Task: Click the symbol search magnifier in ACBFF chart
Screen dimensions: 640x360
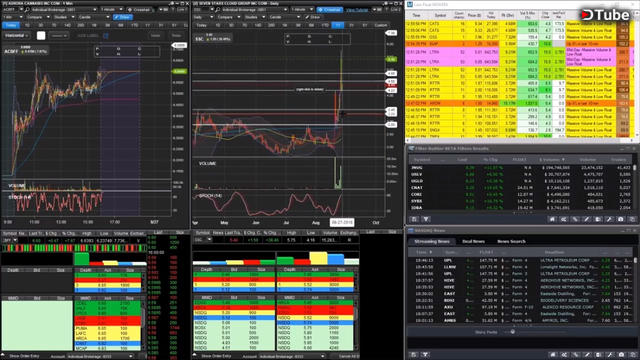Action: [x=27, y=9]
